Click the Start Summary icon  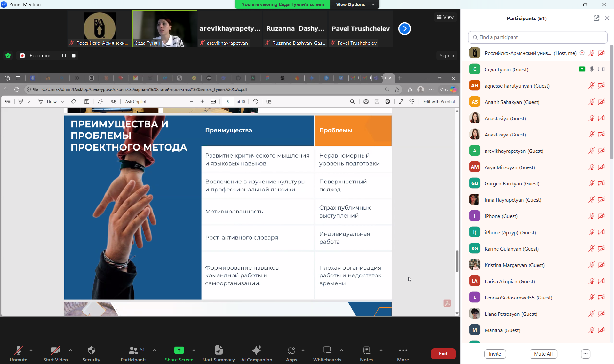tap(218, 350)
